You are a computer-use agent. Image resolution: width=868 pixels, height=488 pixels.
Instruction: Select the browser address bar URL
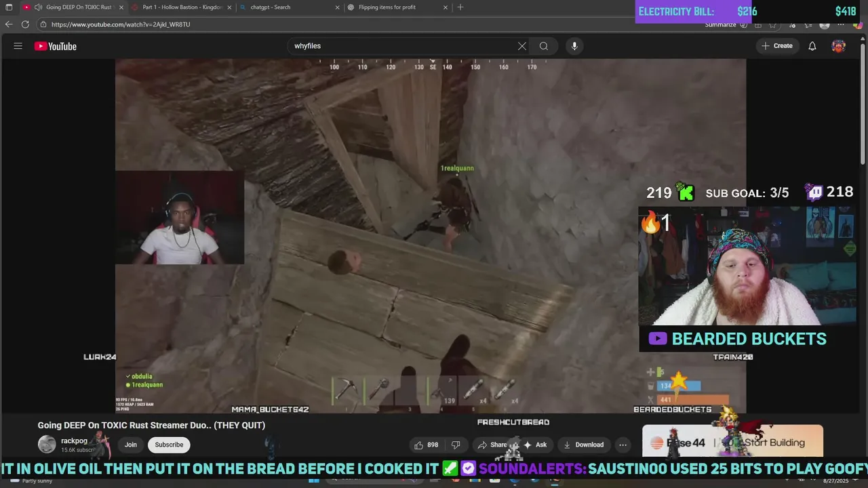(121, 24)
